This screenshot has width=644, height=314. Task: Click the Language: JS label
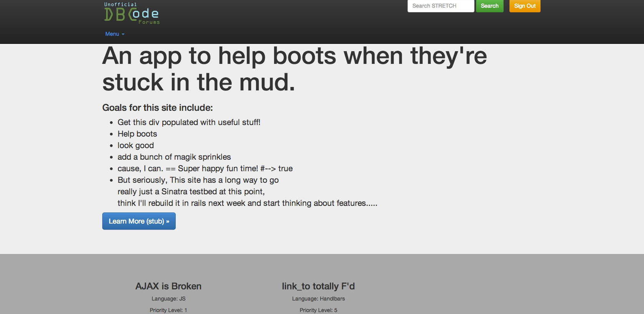[168, 299]
